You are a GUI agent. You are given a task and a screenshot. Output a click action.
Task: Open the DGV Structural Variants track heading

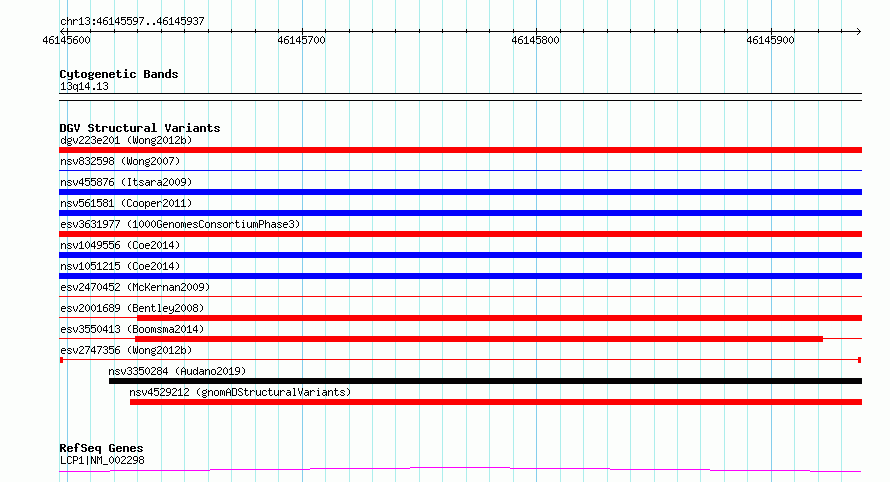pos(140,128)
